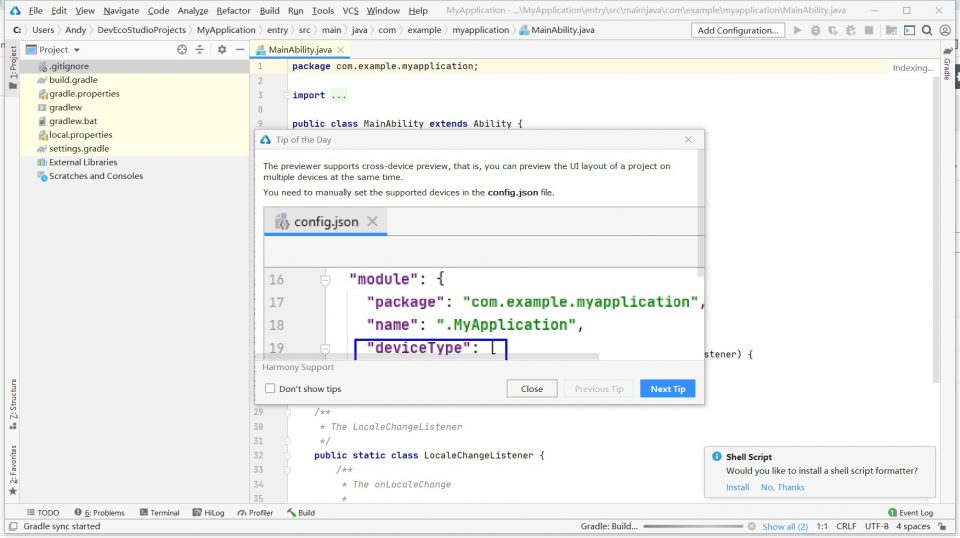Click the Close button in tip dialog

531,389
